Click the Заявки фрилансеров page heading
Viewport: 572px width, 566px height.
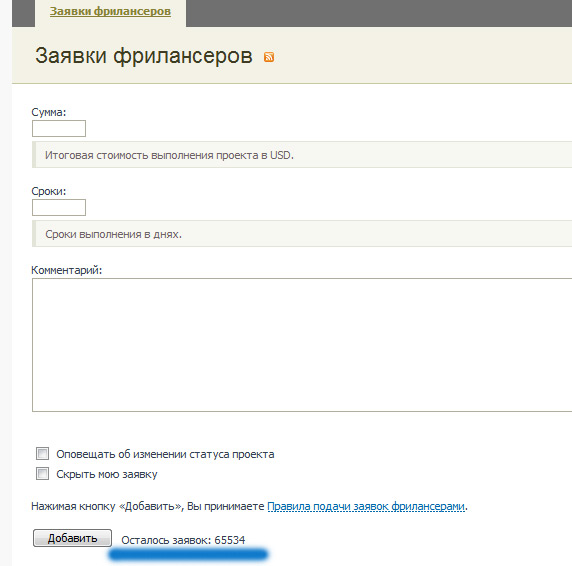coord(144,55)
